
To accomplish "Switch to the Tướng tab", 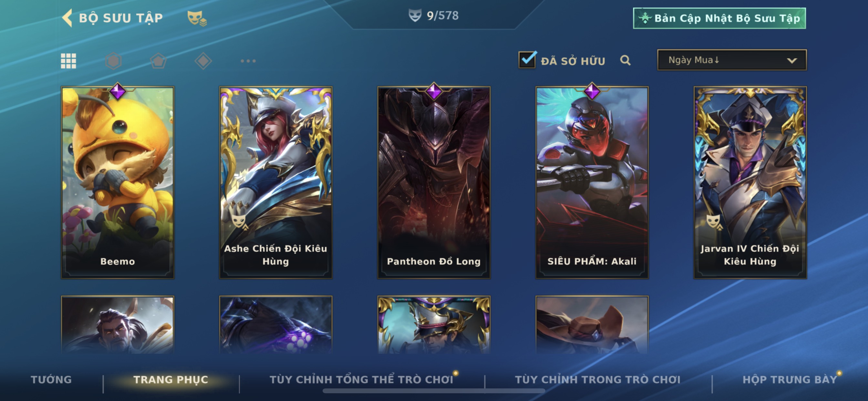I will (x=51, y=379).
